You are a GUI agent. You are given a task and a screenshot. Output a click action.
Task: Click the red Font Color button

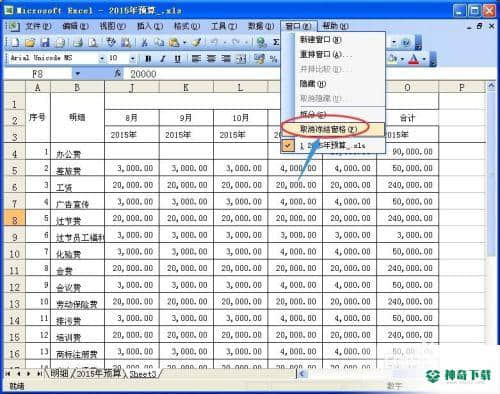point(414,59)
